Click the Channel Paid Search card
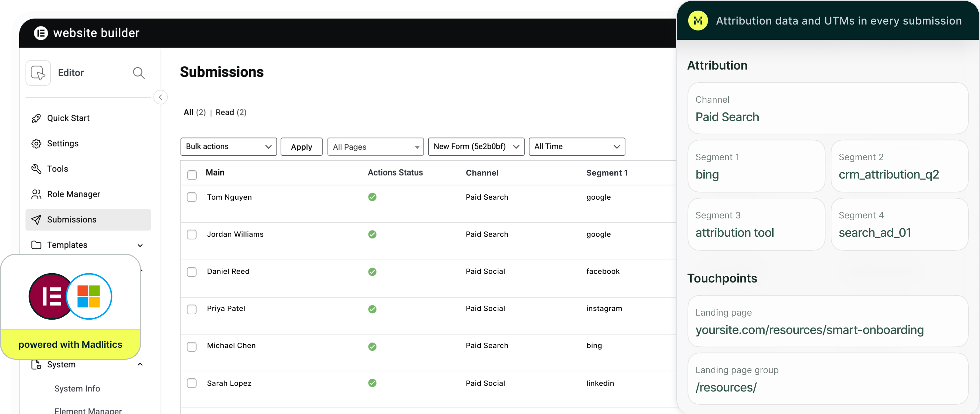This screenshot has height=414, width=980. pyautogui.click(x=828, y=108)
